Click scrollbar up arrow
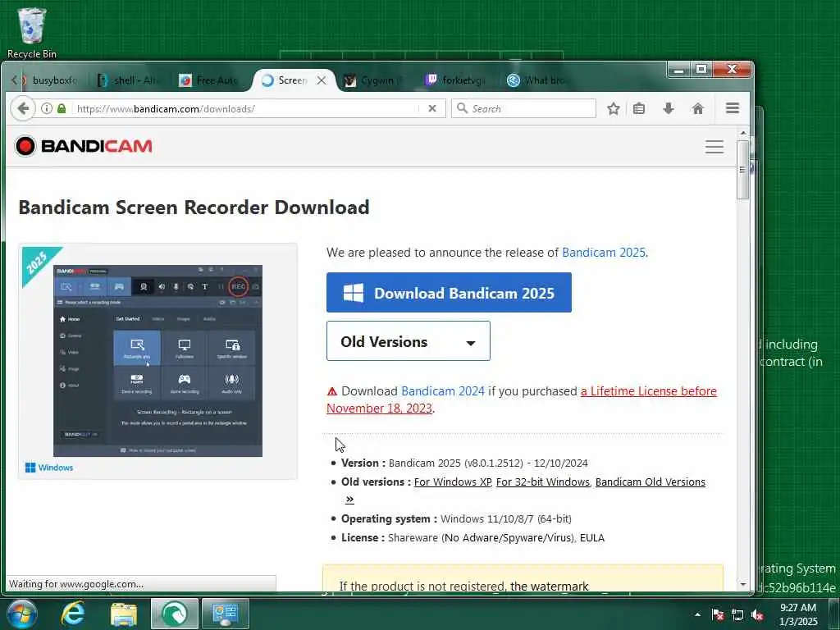840x630 pixels. tap(742, 133)
